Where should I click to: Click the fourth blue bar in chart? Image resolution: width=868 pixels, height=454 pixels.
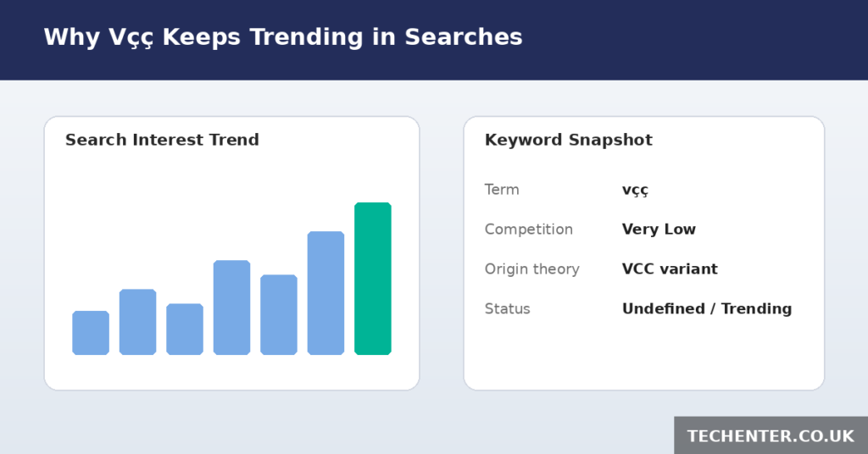232,307
